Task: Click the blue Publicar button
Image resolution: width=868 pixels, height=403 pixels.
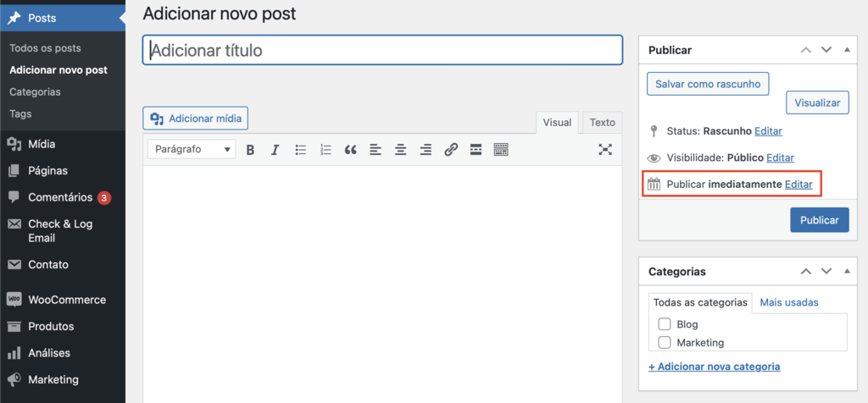Action: (820, 220)
